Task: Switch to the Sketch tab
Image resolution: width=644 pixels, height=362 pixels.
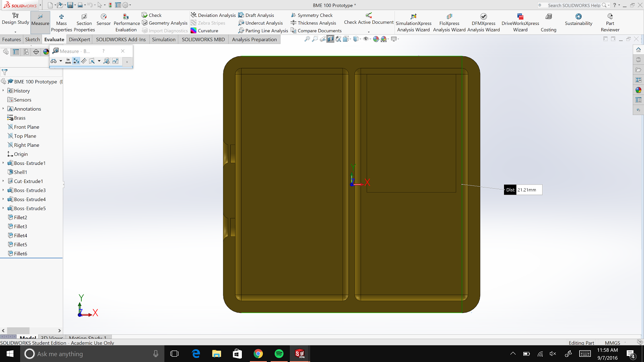Action: (32, 39)
